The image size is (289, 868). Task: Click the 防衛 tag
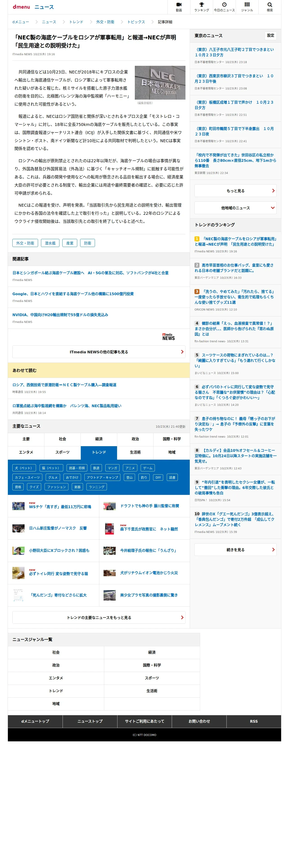[88, 243]
